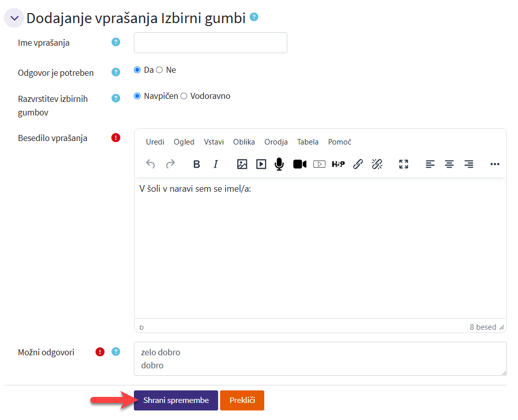
Task: Insert H5P content from the toolbar
Action: 338,164
